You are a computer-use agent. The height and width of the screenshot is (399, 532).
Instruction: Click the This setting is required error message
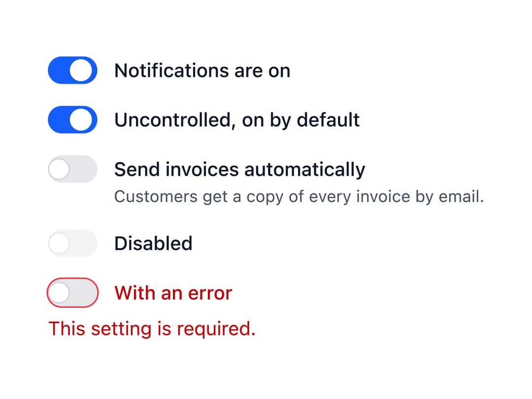pyautogui.click(x=152, y=328)
